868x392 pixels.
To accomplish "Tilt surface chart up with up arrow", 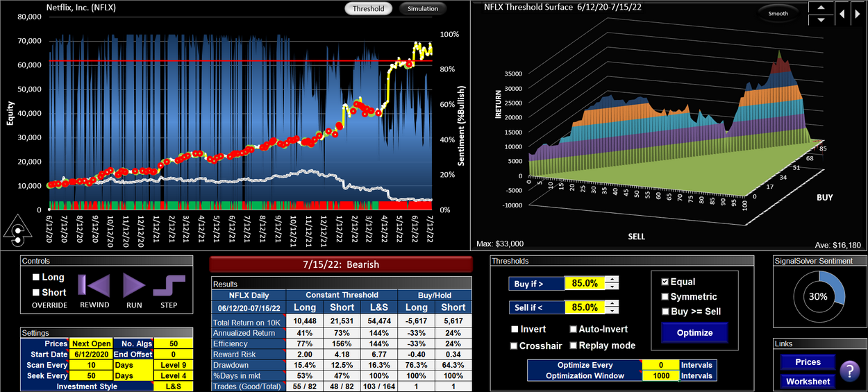I will [x=821, y=8].
